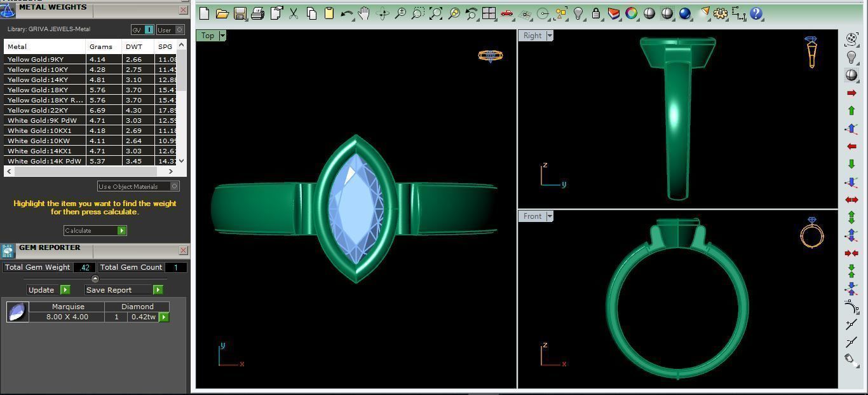
Task: Close the Gem Reporter panel
Action: [183, 251]
